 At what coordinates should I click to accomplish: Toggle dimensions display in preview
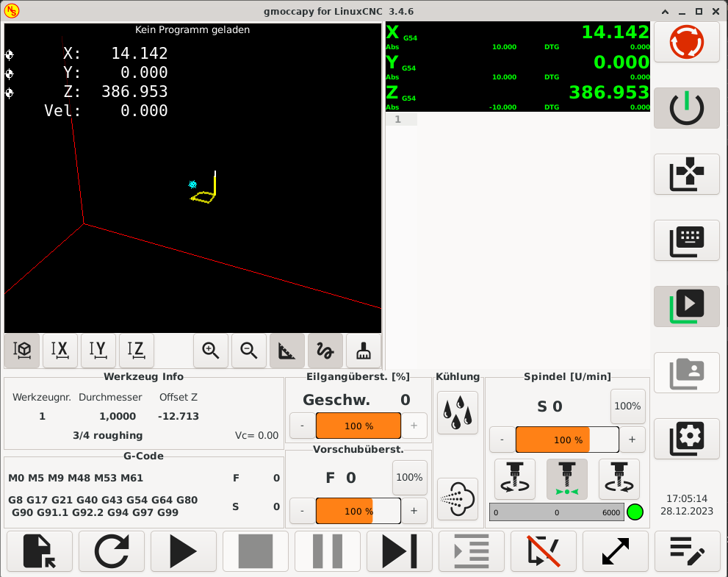pos(287,351)
